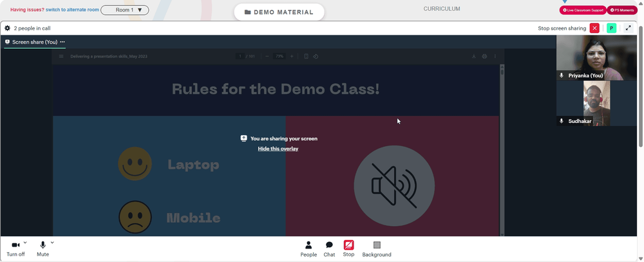Mute the microphone

tap(43, 249)
